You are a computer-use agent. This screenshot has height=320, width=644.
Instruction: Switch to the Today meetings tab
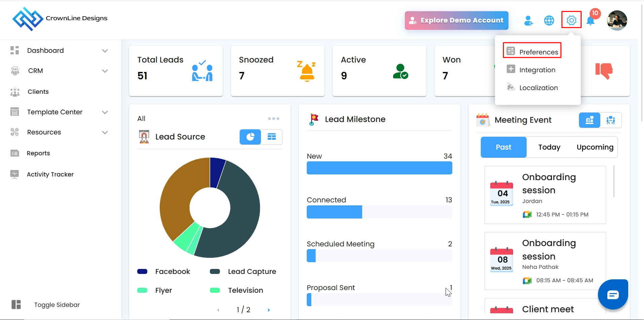tap(549, 147)
